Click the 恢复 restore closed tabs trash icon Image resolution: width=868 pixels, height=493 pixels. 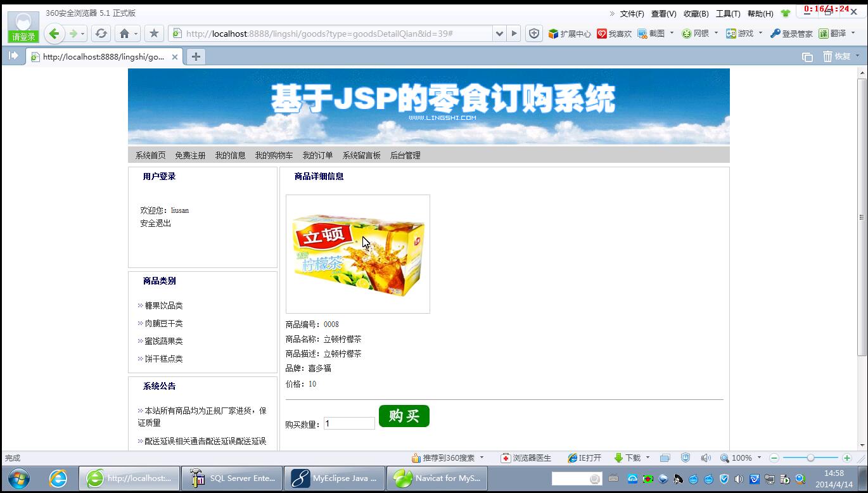[x=836, y=56]
